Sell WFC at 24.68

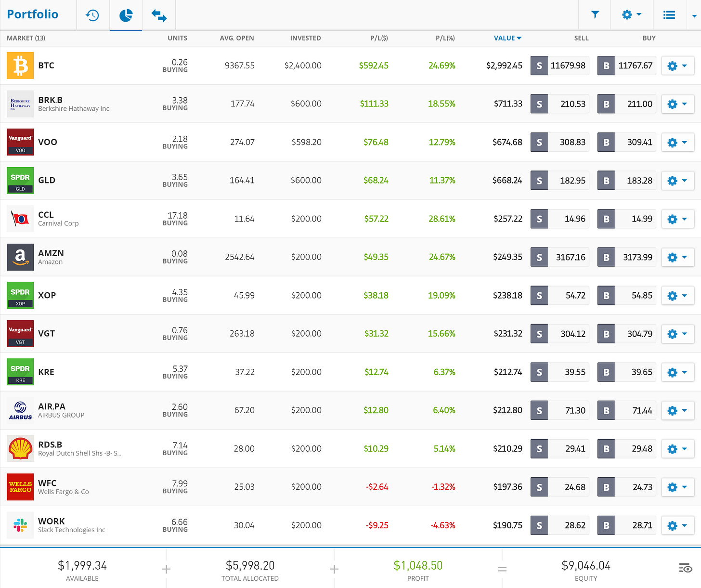[560, 487]
